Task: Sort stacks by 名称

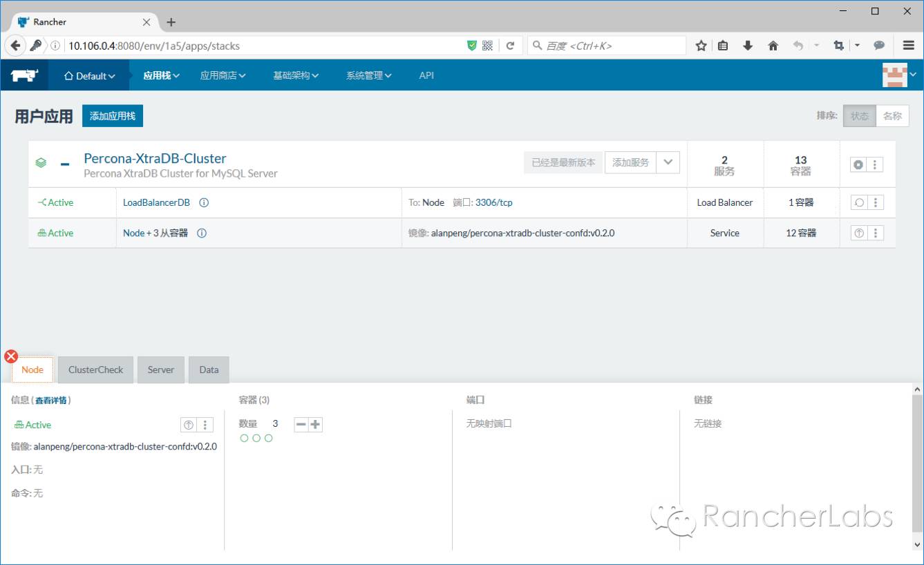Action: [892, 116]
